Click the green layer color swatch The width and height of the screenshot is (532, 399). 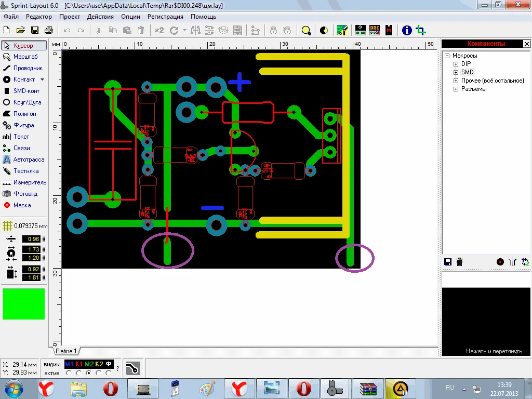[x=24, y=304]
